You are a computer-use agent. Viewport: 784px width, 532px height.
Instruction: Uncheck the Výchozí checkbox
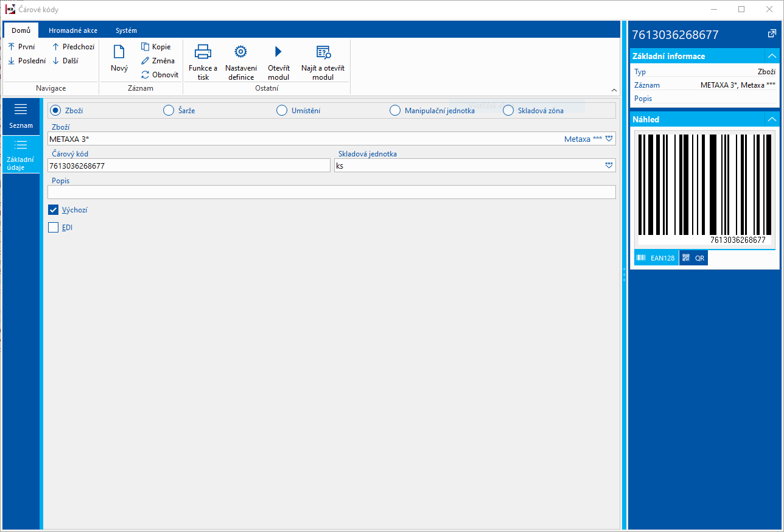point(54,210)
